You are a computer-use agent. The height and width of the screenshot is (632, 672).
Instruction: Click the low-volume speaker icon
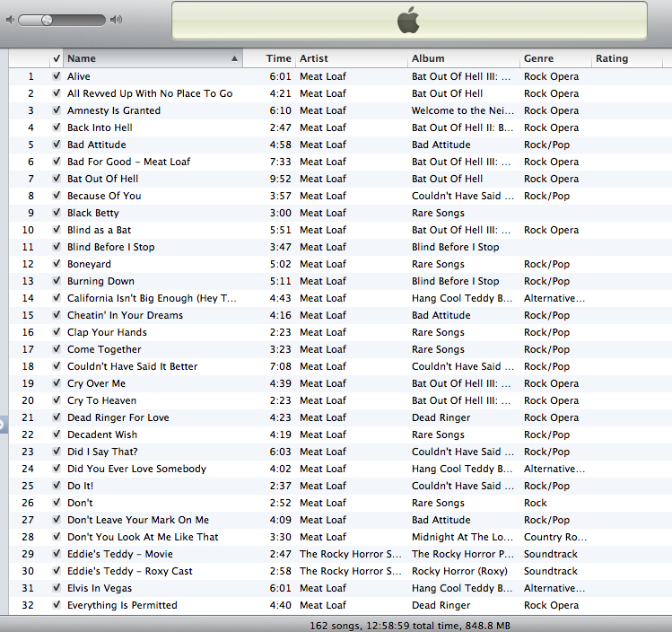coord(10,19)
